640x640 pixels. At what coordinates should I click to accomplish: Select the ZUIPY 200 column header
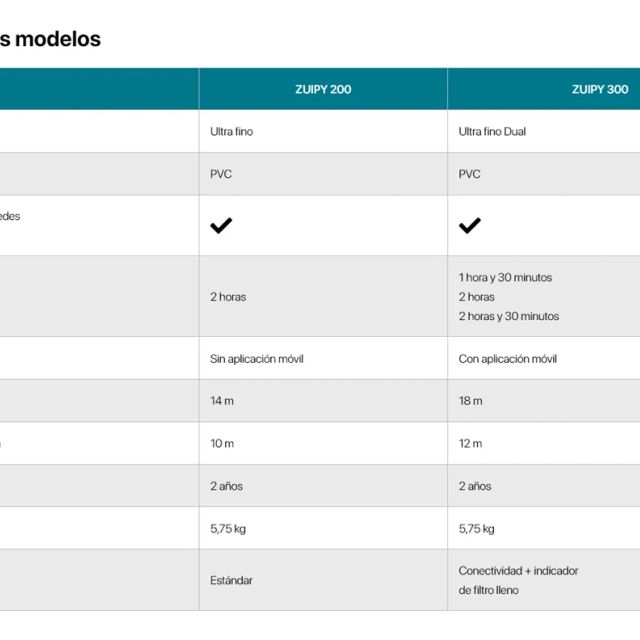coord(322,89)
